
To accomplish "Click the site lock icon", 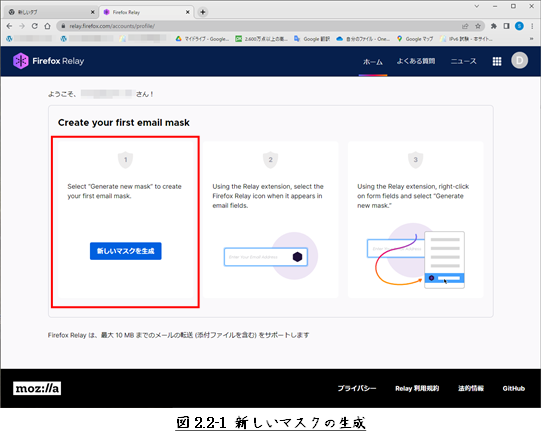I will click(x=63, y=26).
